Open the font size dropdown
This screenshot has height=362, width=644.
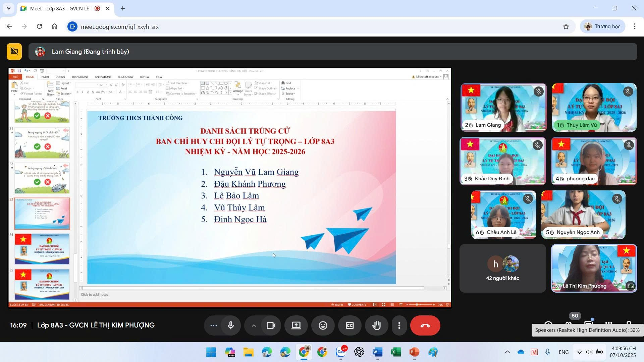(x=107, y=84)
